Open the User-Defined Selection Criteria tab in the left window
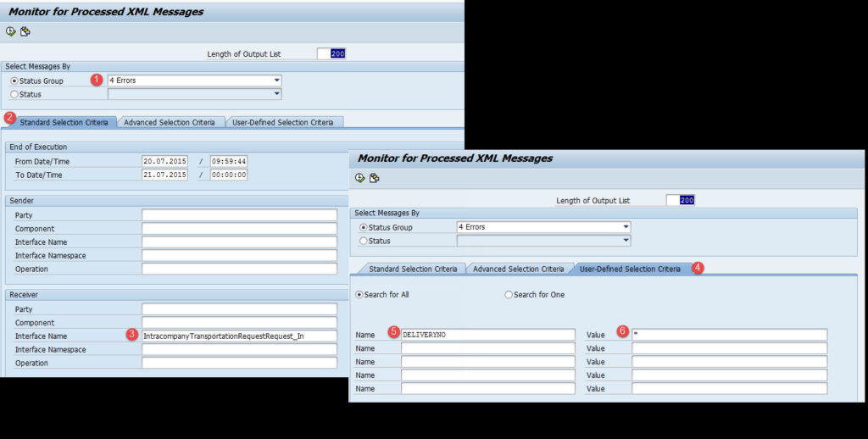Viewport: 868px width, 439px height. [x=282, y=122]
